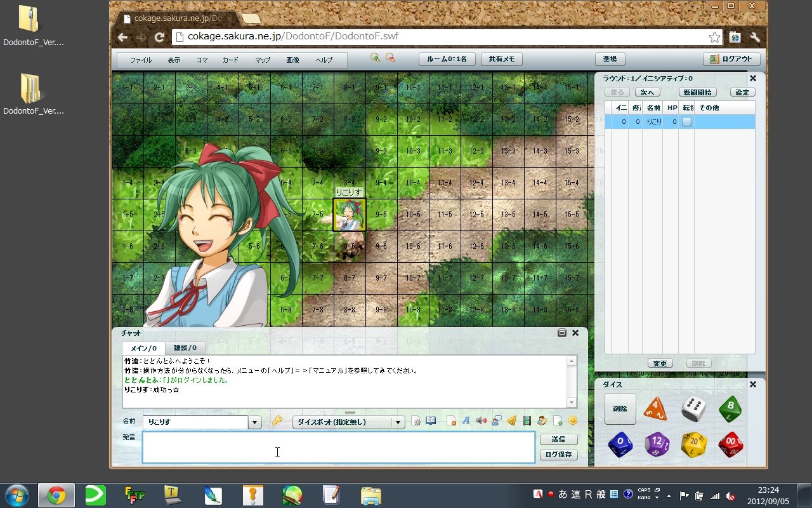
Task: Click the key icon beside the name field
Action: [277, 421]
